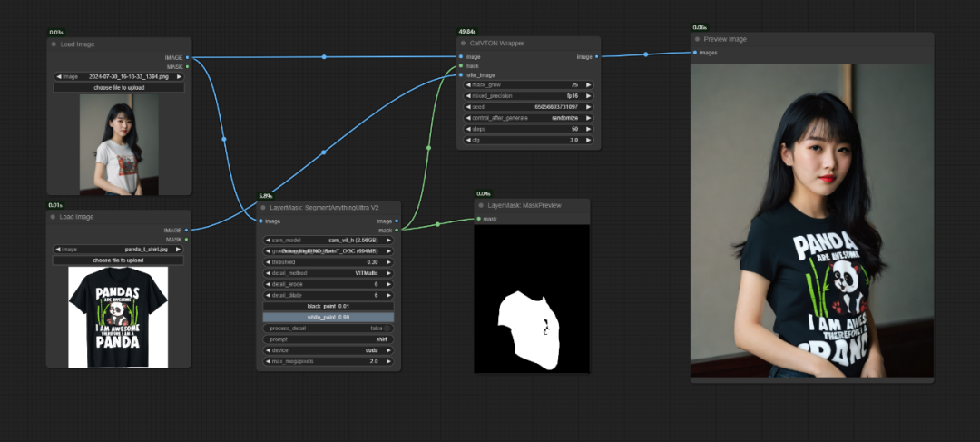Click the LayerMask: MaskPreview node title

524,205
